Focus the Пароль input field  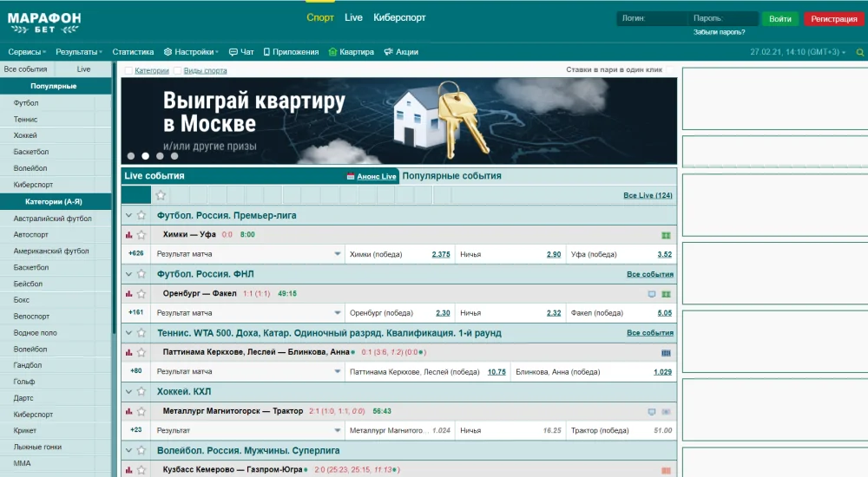723,18
